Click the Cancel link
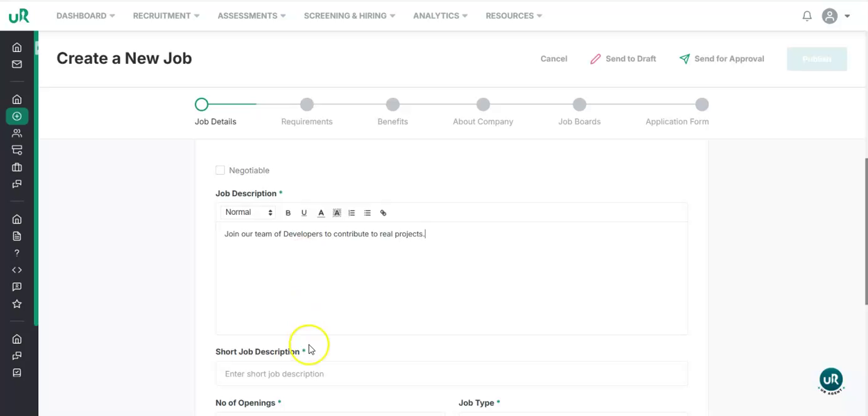This screenshot has height=416, width=868. coord(554,59)
